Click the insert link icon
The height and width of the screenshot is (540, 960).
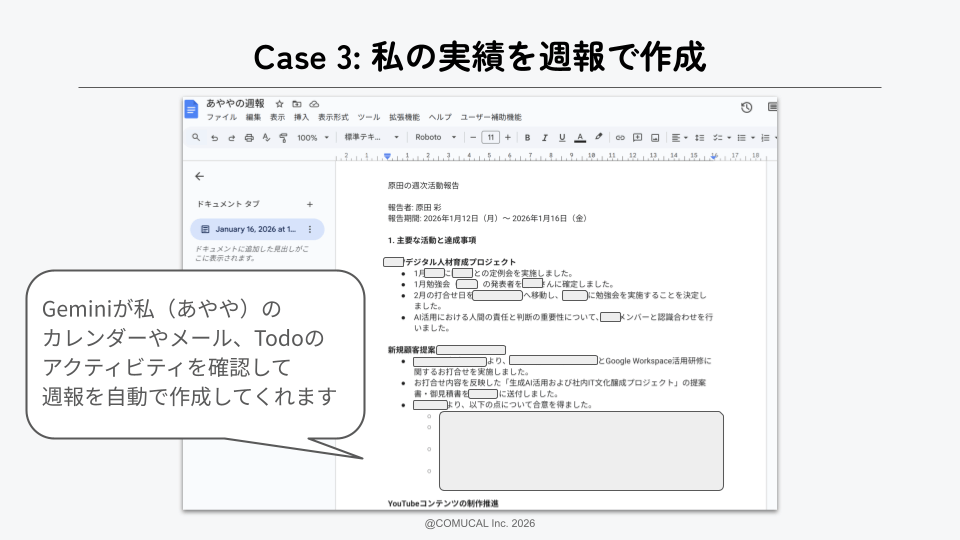(x=620, y=138)
